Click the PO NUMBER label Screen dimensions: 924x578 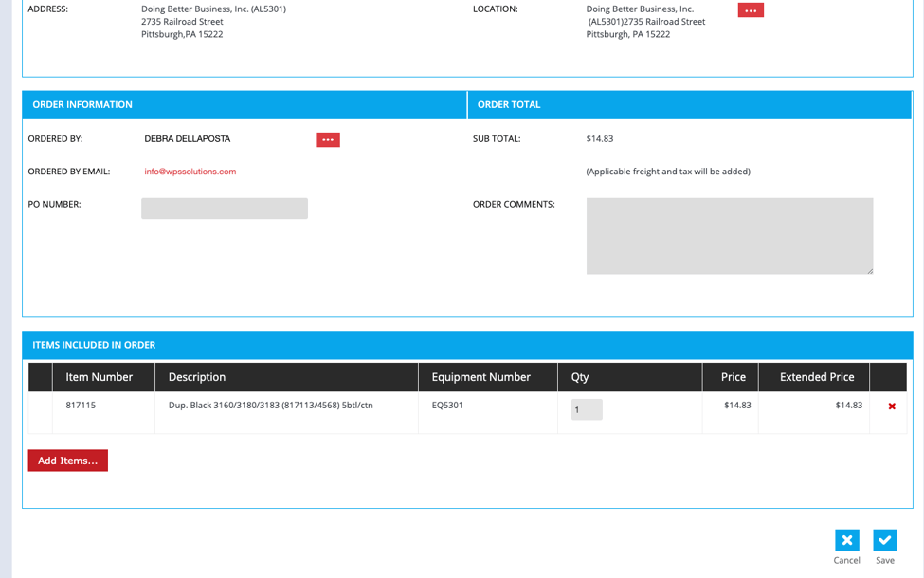54,204
